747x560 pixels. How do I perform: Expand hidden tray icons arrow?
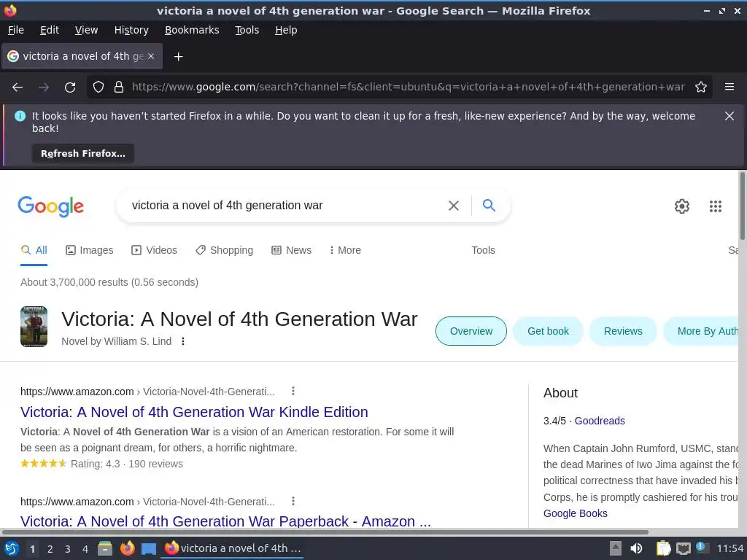pyautogui.click(x=616, y=548)
